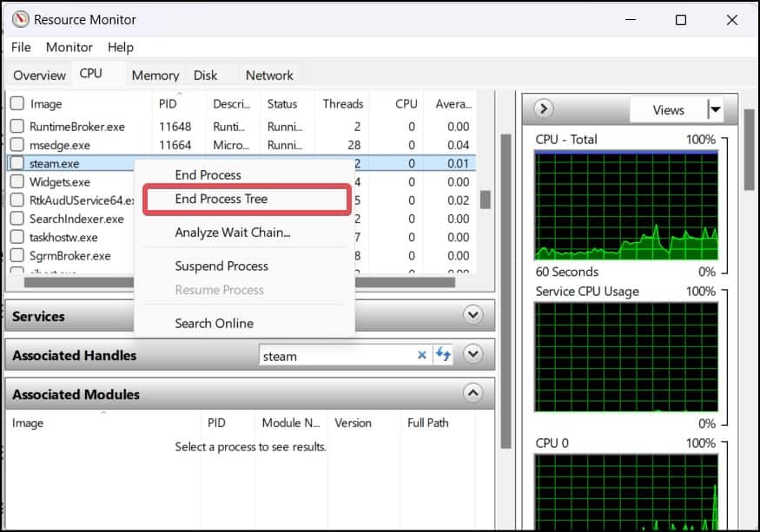Clear the steam search filter
The width and height of the screenshot is (760, 532).
coord(421,355)
